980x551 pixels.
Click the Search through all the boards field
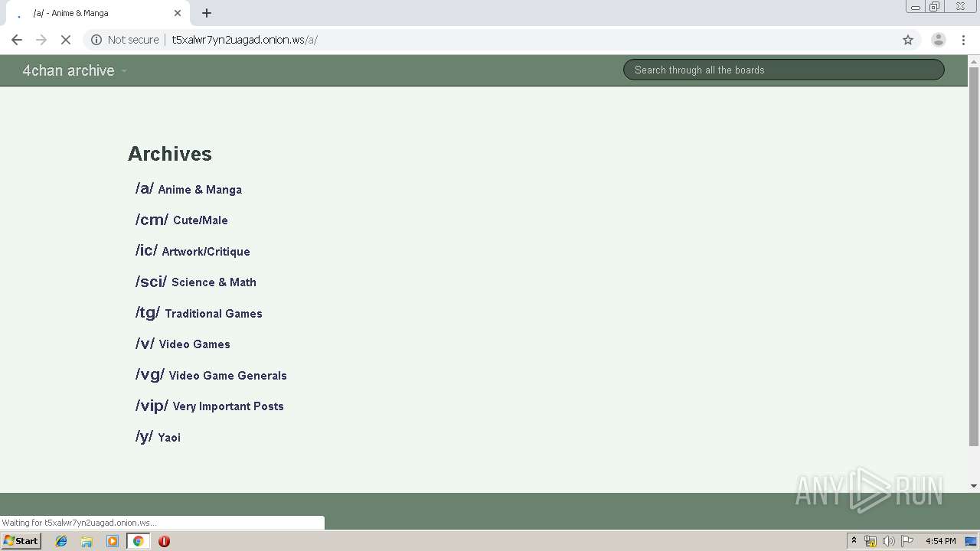784,70
